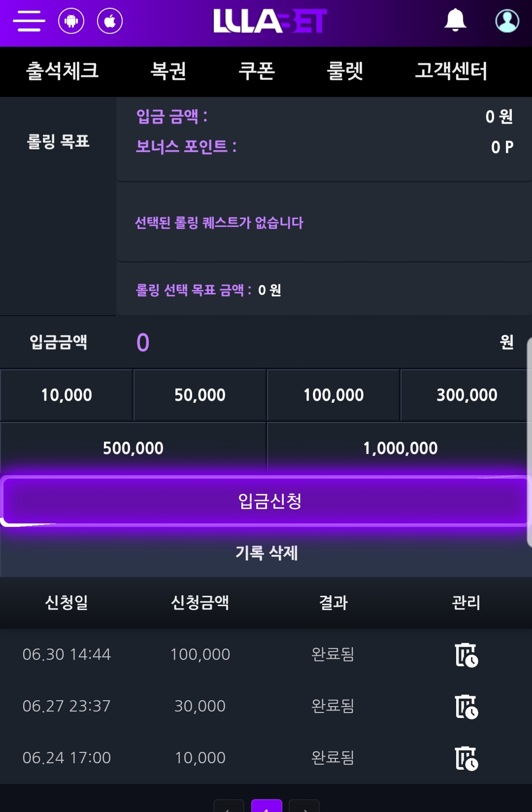Select the 1,000,000 amount button
The height and width of the screenshot is (812, 532).
tap(399, 448)
